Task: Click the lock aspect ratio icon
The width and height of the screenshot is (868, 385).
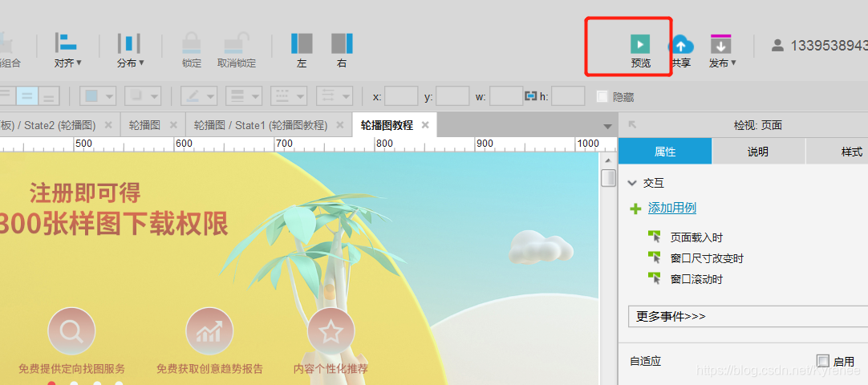Action: 531,96
